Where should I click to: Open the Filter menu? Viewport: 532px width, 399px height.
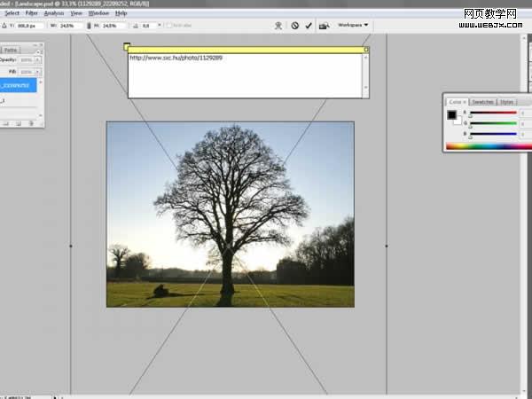tap(32, 13)
